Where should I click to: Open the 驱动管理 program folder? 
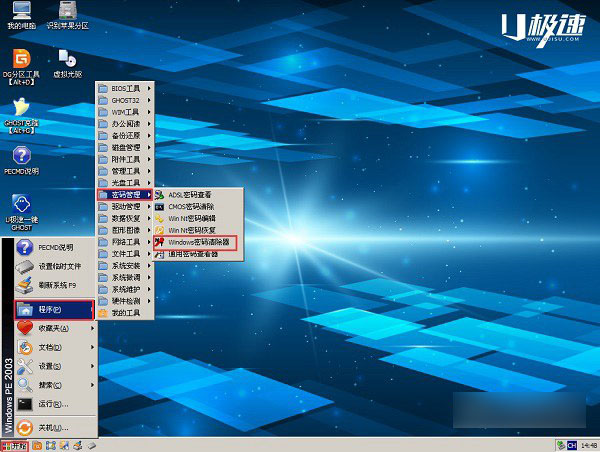coord(125,207)
